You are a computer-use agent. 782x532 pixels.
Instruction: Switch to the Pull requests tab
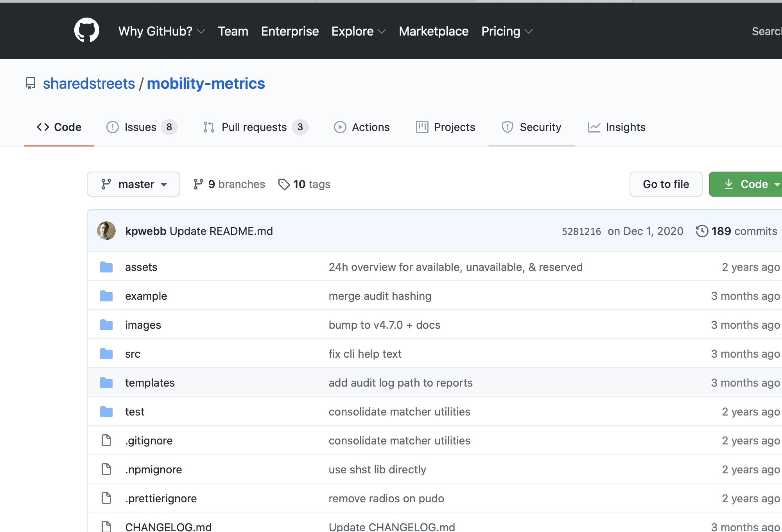coord(256,127)
